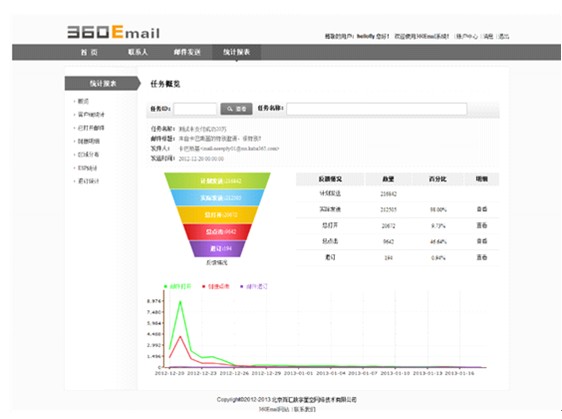This screenshot has width=562, height=419.
Task: Open 已打开邮件 in the left sidebar
Action: [x=91, y=128]
